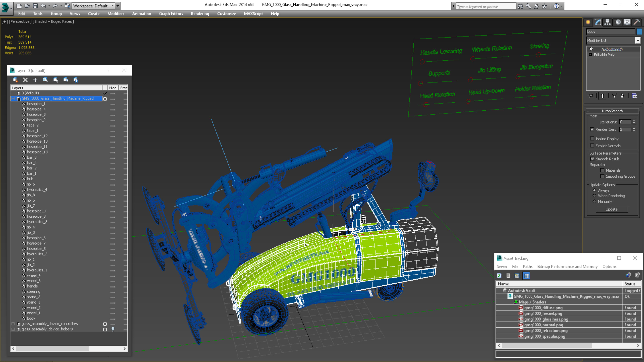Click table view icon in Asset Tracking
644x362 pixels.
527,276
